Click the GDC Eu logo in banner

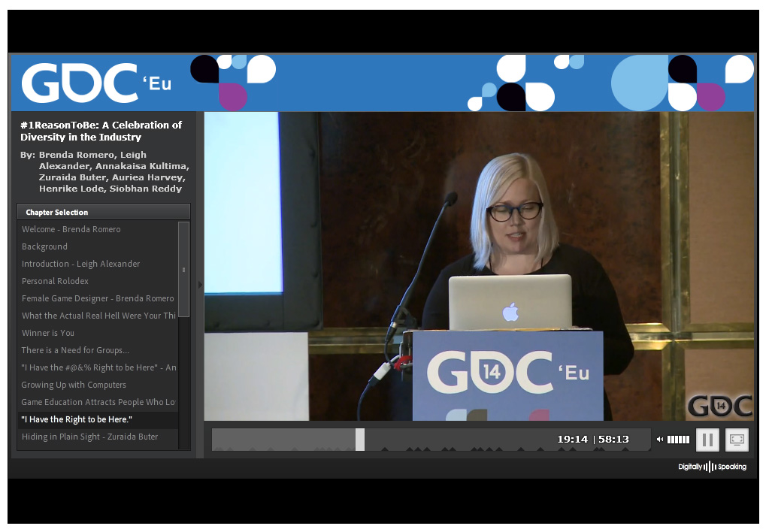tap(96, 83)
